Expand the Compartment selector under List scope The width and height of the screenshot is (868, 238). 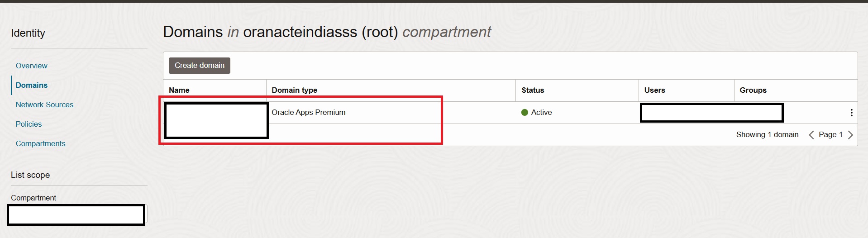[76, 214]
